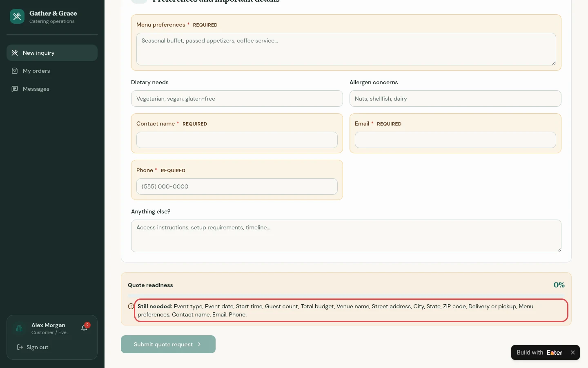Click the Gather & Grace title text

tap(53, 13)
